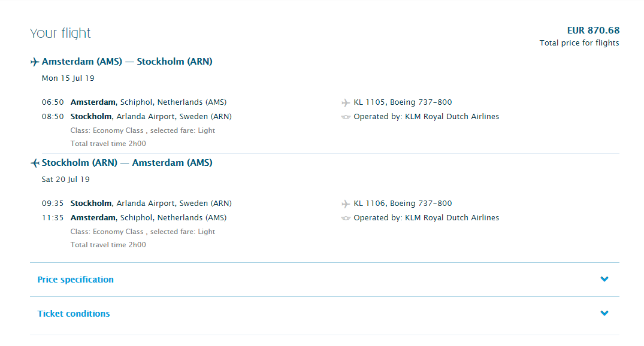The image size is (644, 346).
Task: Click the operator icon on the KL 1105 flight
Action: 346,117
